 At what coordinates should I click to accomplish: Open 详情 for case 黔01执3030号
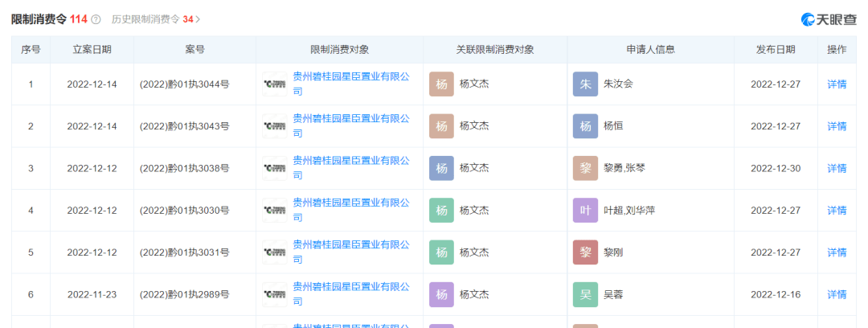pyautogui.click(x=837, y=211)
